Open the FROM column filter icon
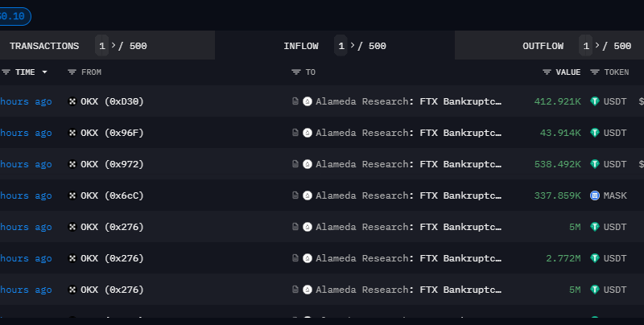Viewport: 644px width, 325px height. coord(72,72)
